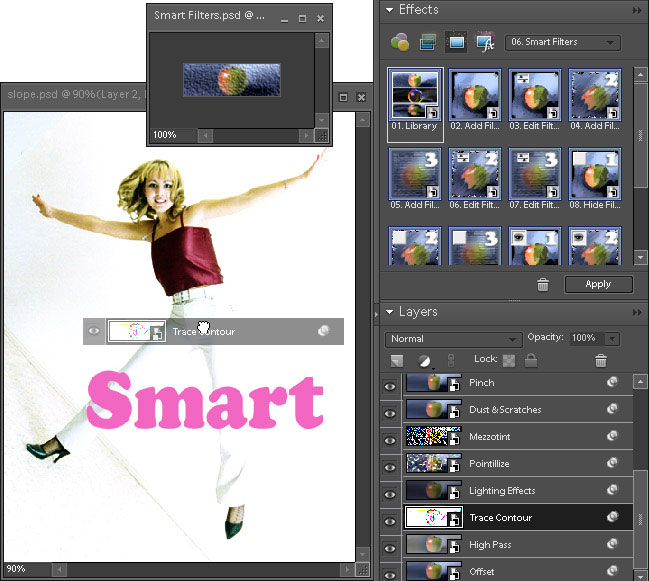Click Smart Filters.psd scroll up arrow
649x581 pixels.
322,41
